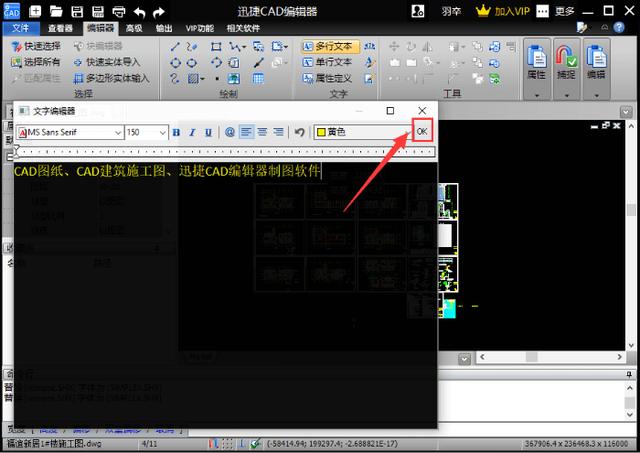Redo via the title bar arrow
The image size is (640, 453).
159,12
